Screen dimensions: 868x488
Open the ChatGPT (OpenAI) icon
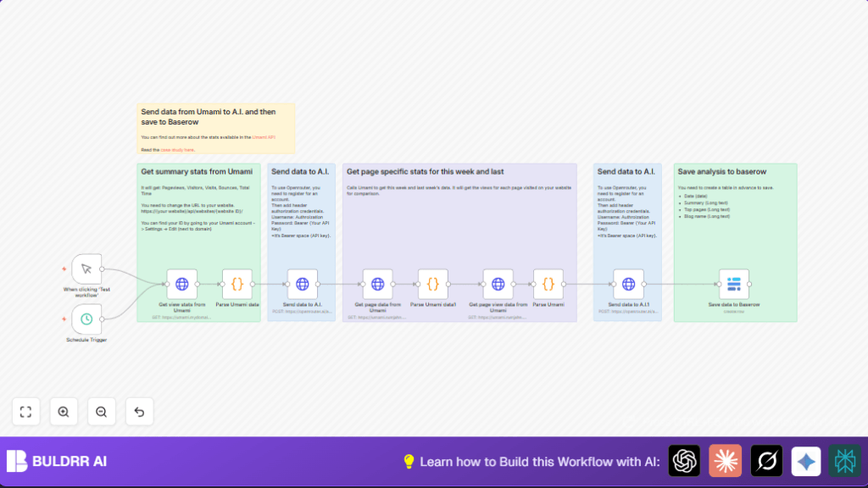[x=684, y=461]
